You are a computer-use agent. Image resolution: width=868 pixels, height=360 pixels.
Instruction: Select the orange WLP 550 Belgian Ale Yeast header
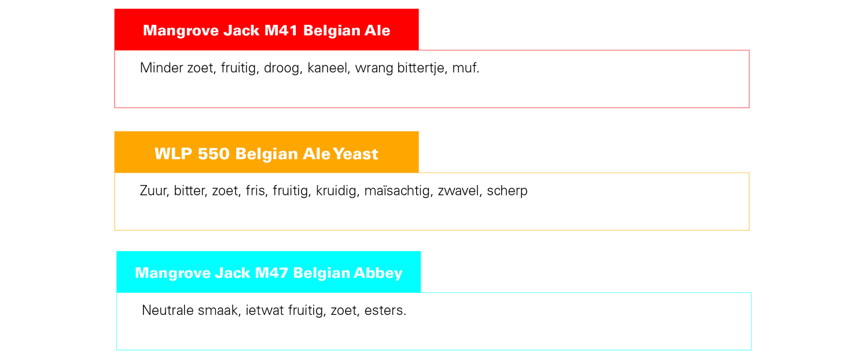point(266,152)
